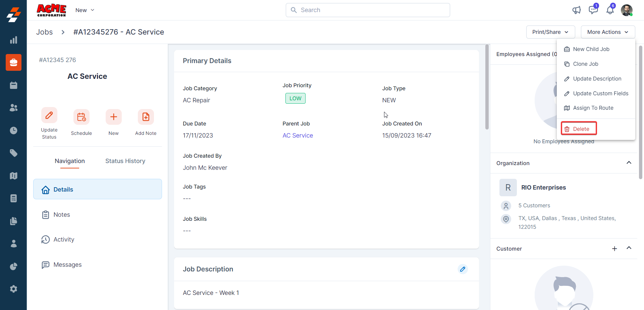
Task: Open the announcements megaphone icon
Action: tap(576, 10)
